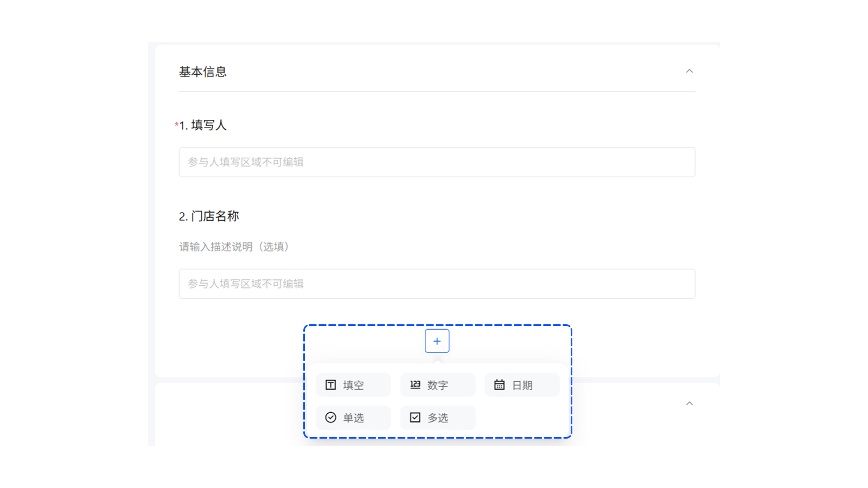Click the 请输入描述说明（选填） description text

(x=234, y=247)
